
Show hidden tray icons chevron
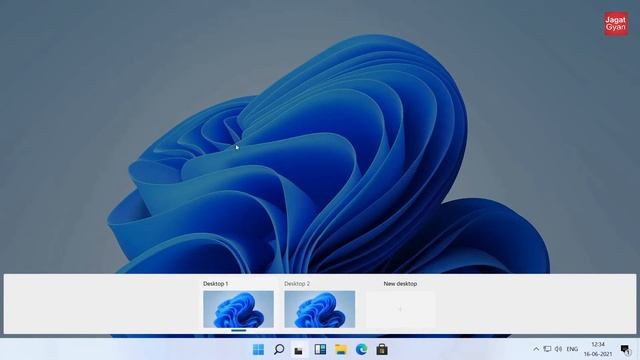pyautogui.click(x=536, y=349)
